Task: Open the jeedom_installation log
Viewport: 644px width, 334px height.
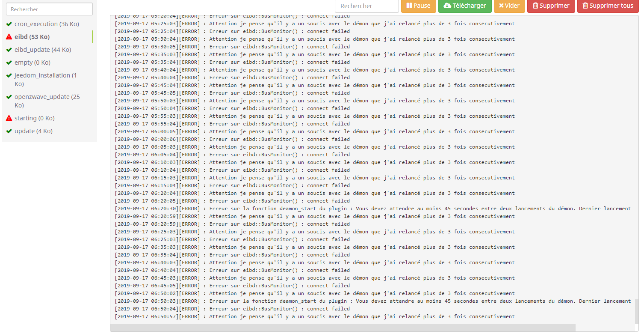Action: click(x=46, y=80)
